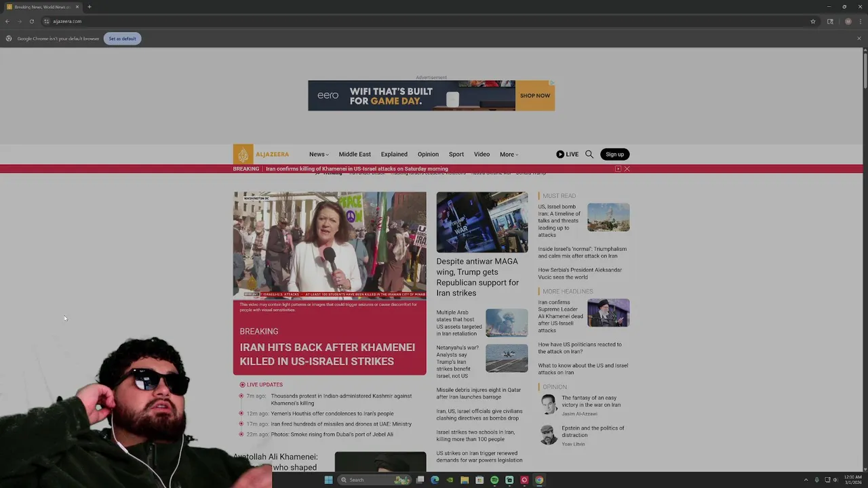Dismiss the default browser notification bar
868x488 pixels.
pyautogui.click(x=859, y=38)
